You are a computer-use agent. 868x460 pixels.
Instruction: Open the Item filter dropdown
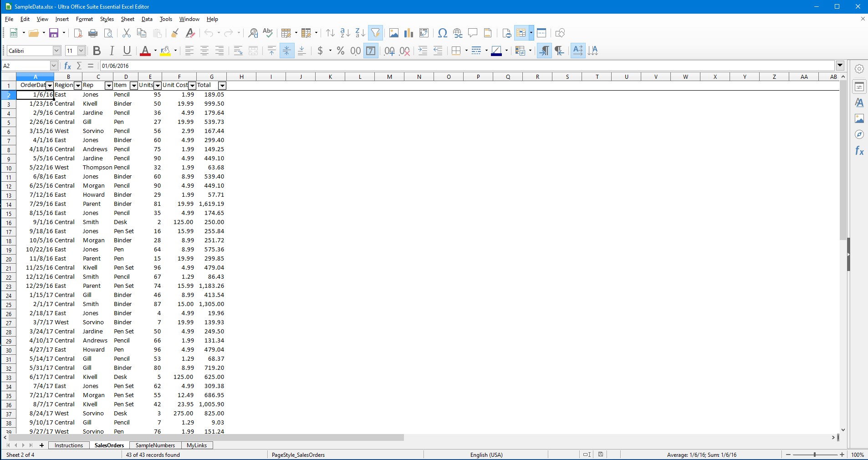[134, 86]
